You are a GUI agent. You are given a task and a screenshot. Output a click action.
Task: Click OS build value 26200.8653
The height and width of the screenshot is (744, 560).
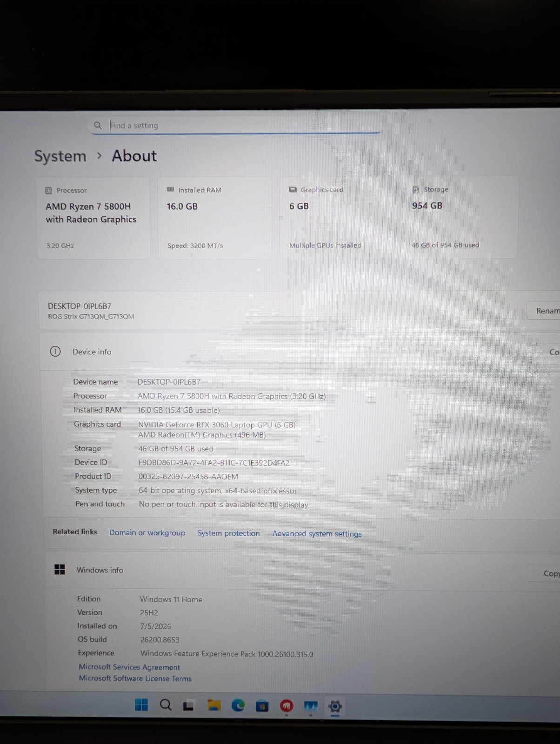160,640
